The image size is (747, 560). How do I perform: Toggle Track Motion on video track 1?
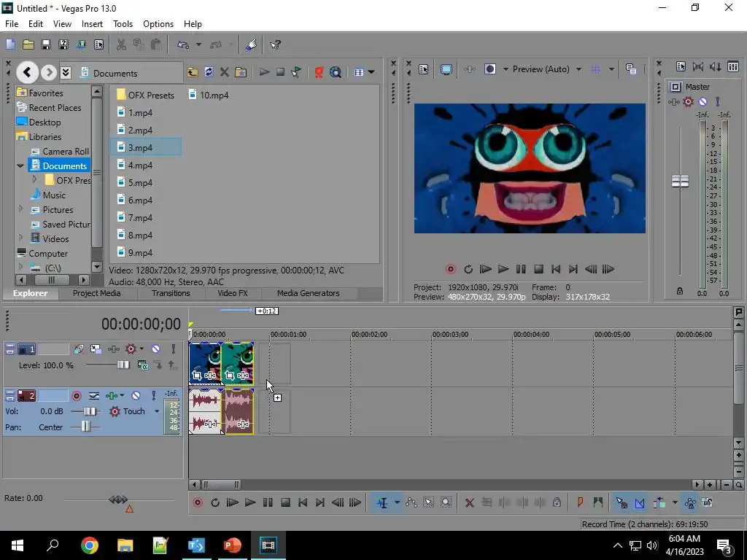click(96, 349)
